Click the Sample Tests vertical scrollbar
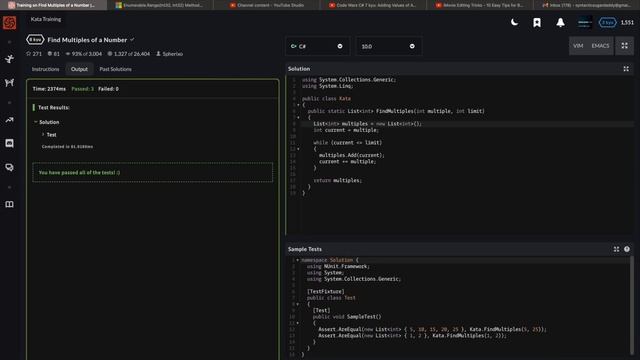The image size is (640, 360). pyautogui.click(x=632, y=305)
